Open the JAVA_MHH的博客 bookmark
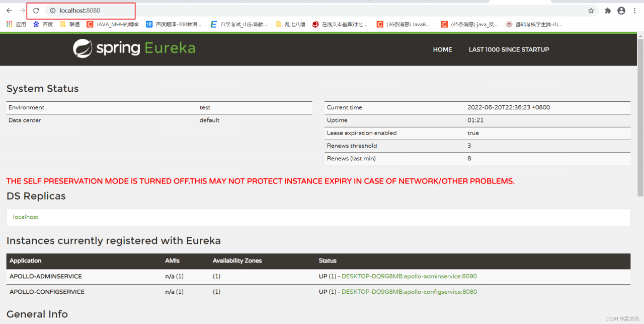The height and width of the screenshot is (324, 644). [x=113, y=24]
